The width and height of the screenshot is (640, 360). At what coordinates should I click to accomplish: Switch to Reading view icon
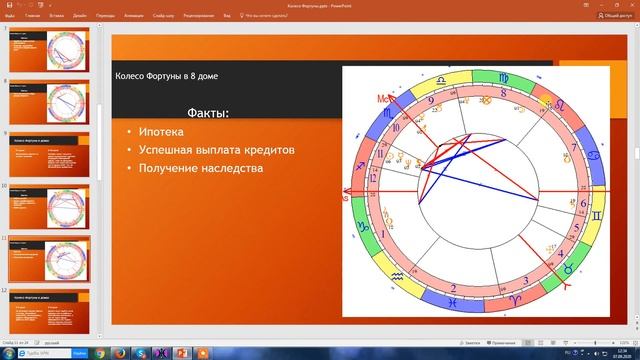[553, 343]
